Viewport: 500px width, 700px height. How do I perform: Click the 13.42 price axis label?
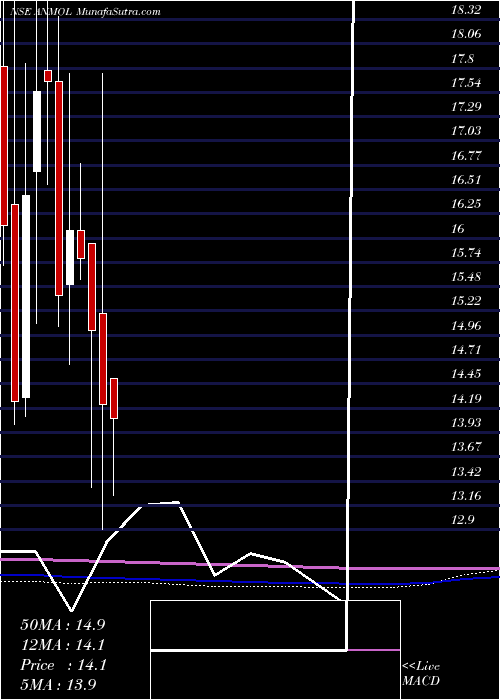pyautogui.click(x=466, y=471)
